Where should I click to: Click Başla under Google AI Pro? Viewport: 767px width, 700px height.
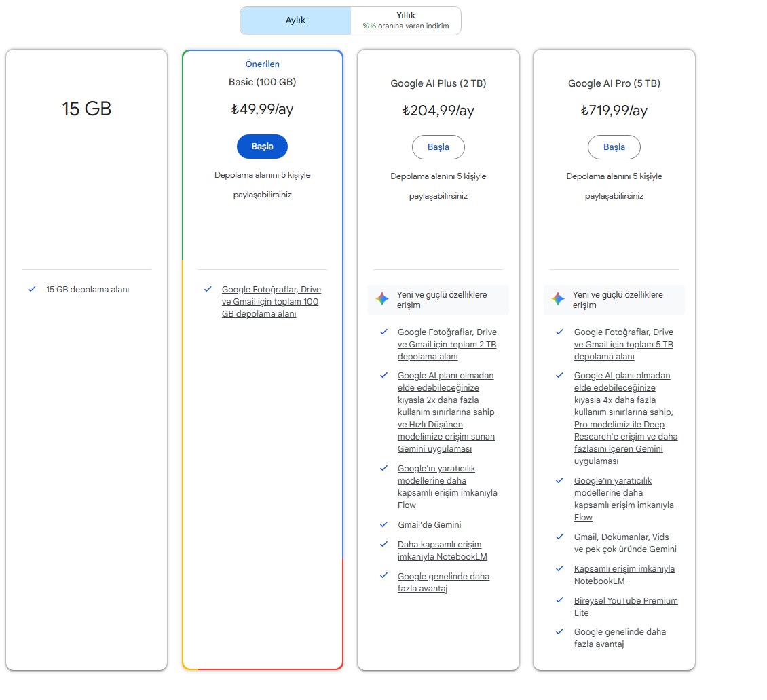coord(614,147)
